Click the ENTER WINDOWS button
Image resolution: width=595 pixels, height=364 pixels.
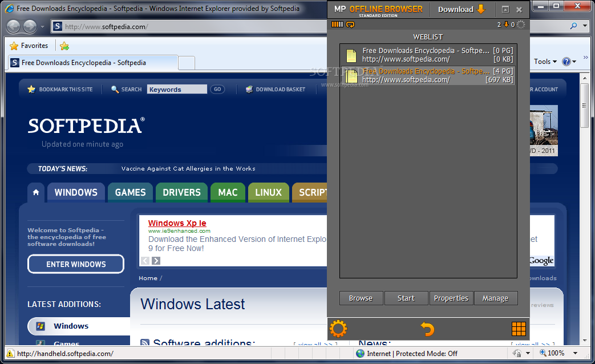[x=76, y=264]
